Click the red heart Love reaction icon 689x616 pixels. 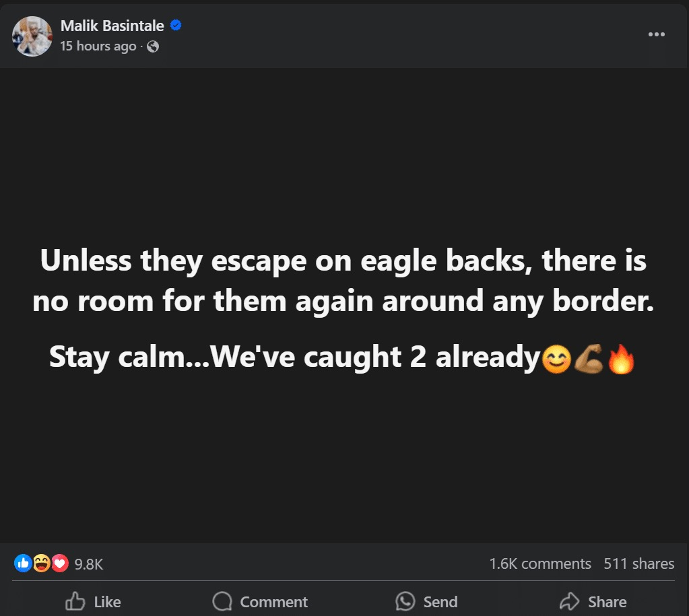click(x=60, y=563)
